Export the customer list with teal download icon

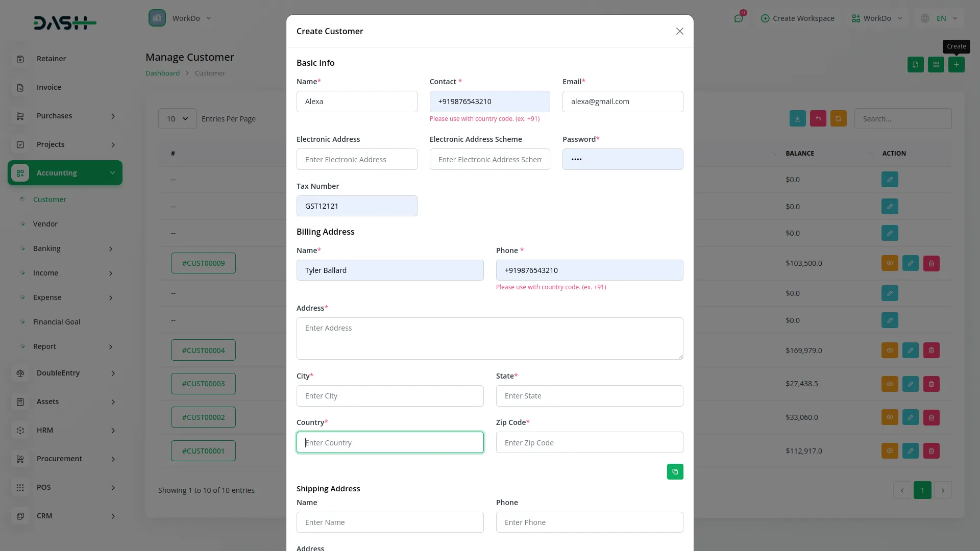click(798, 118)
